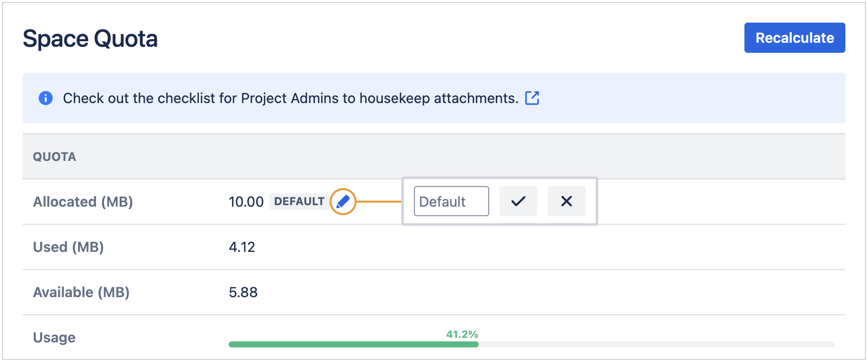Click the Space Quota page heading
The height and width of the screenshot is (362, 868).
point(90,39)
